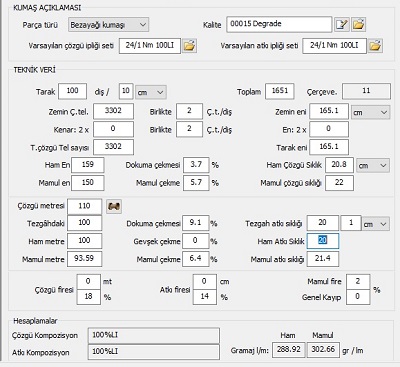Expand the Ham Çözgü Sıklık unit dropdown
Viewport: 400px width, 367px height.
tap(373, 165)
